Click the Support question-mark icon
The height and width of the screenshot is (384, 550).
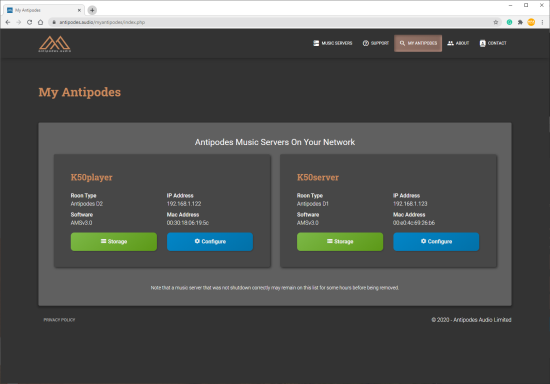pyautogui.click(x=366, y=43)
